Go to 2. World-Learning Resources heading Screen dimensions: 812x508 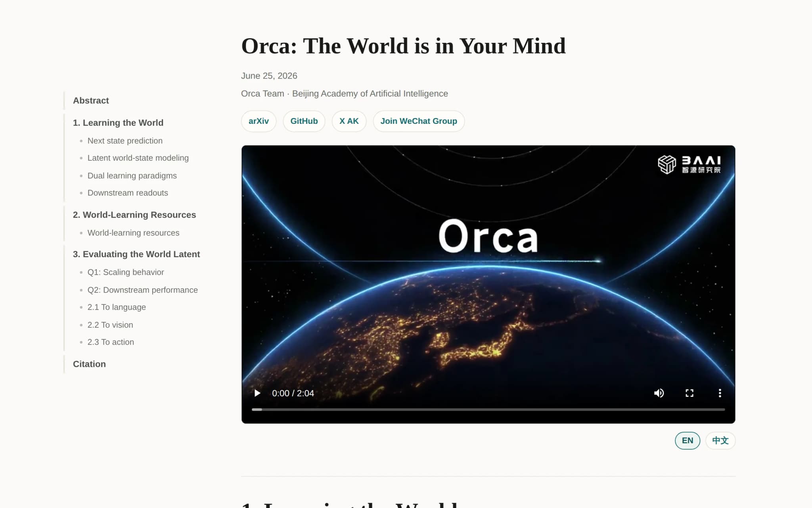click(x=134, y=215)
